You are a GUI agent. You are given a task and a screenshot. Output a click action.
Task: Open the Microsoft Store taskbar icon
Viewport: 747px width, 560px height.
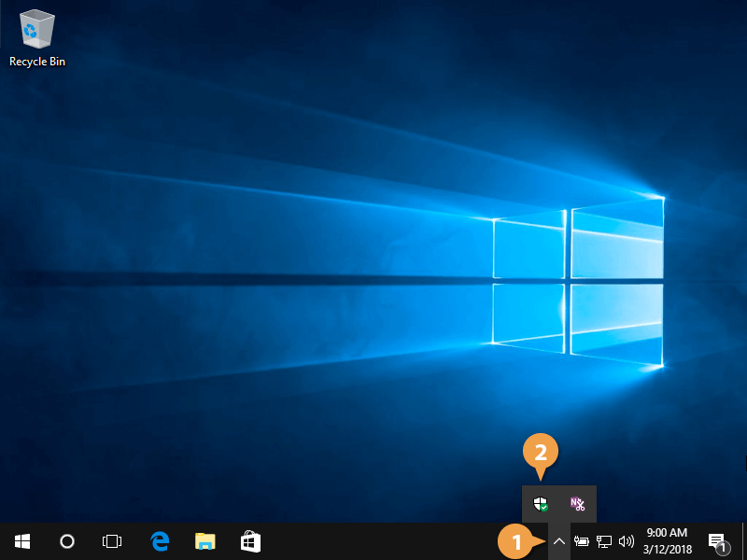[x=249, y=540]
